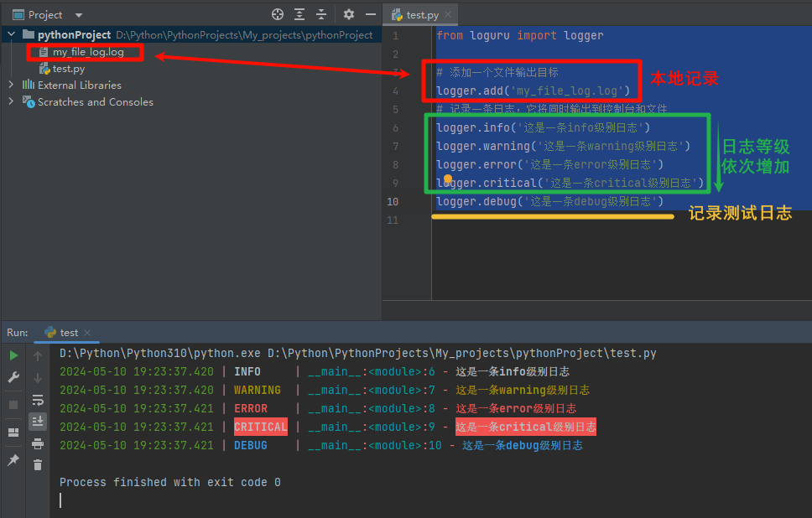Click the Expand All icon in Project panel
812x518 pixels.
(x=299, y=14)
